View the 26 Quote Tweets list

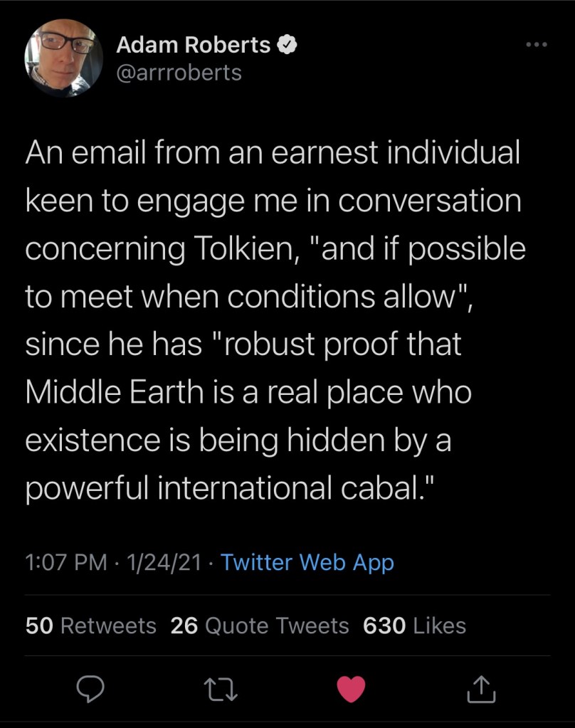(260, 626)
